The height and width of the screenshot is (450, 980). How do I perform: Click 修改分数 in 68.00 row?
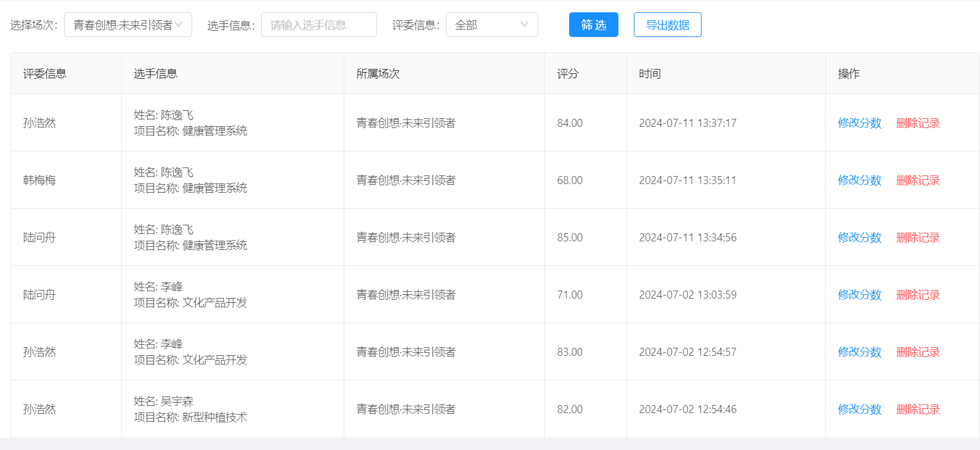pos(860,180)
